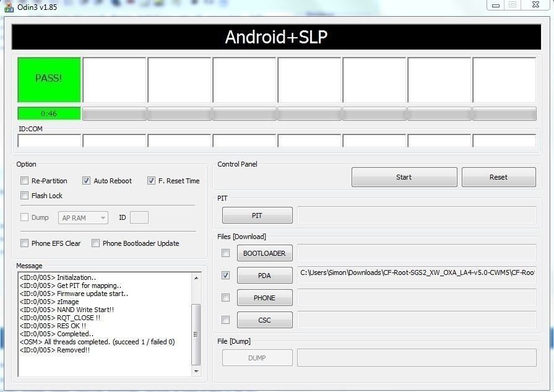This screenshot has height=392, width=554.
Task: Click the File Dump path field
Action: tap(417, 358)
